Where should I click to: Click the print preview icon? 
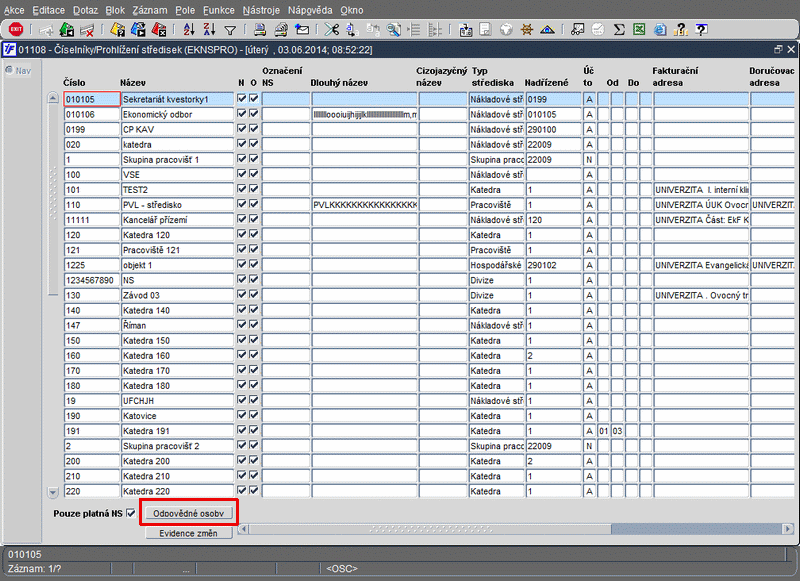tap(281, 30)
